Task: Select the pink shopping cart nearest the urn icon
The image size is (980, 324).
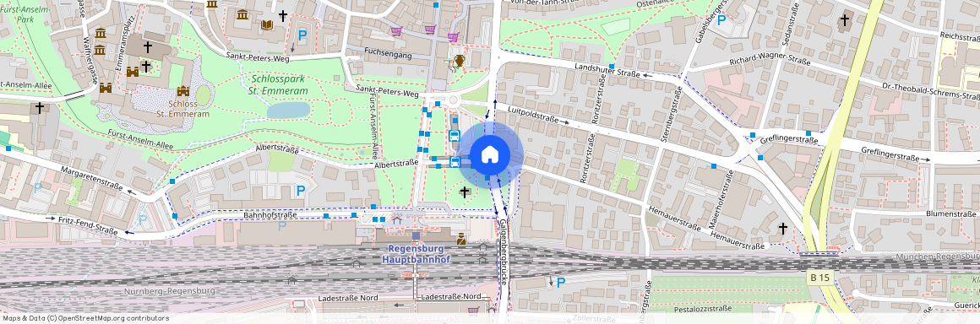Action: coord(453,37)
